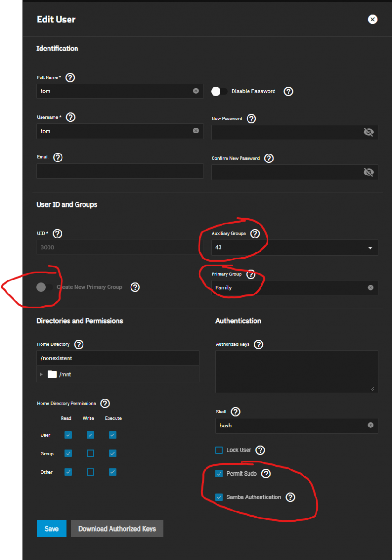Toggle the Disable Password switch
Viewport: 392px width, 560px height.
(219, 91)
